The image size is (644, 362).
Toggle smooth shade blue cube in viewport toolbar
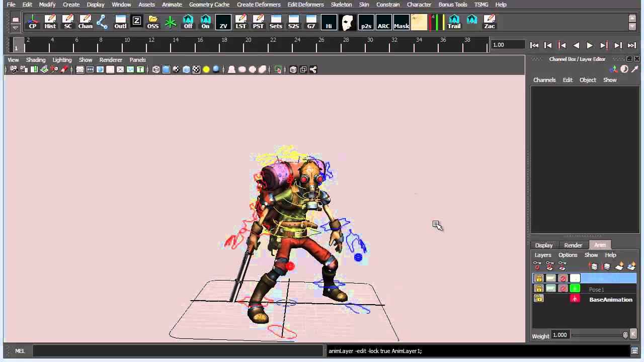coord(166,69)
